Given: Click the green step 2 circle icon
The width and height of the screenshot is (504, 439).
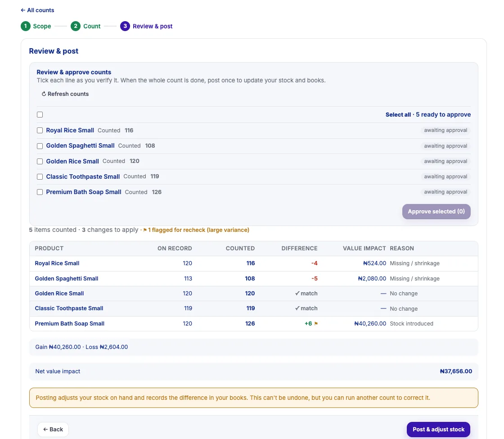Looking at the screenshot, I should (76, 26).
